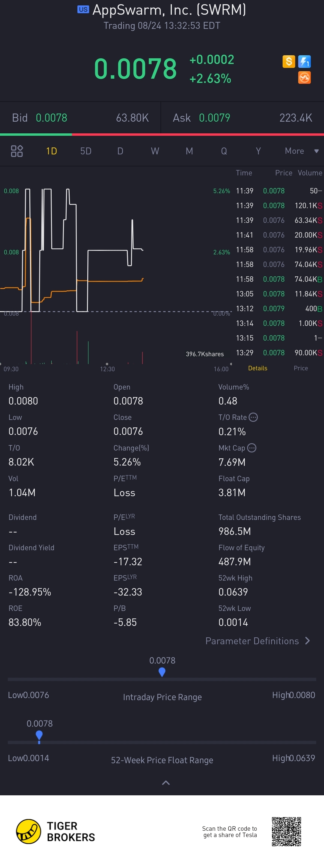Select the 13:05 trade row
The width and height of the screenshot is (324, 868).
279,293
